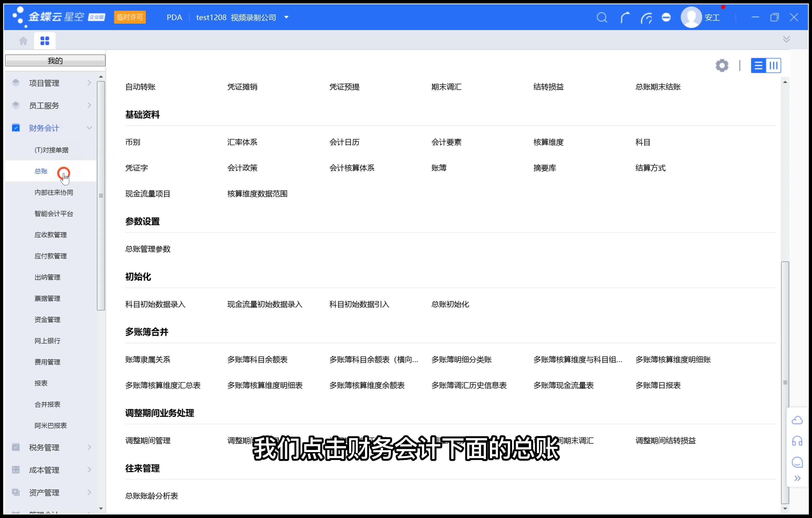
Task: Open the cloud service icon
Action: pos(797,420)
